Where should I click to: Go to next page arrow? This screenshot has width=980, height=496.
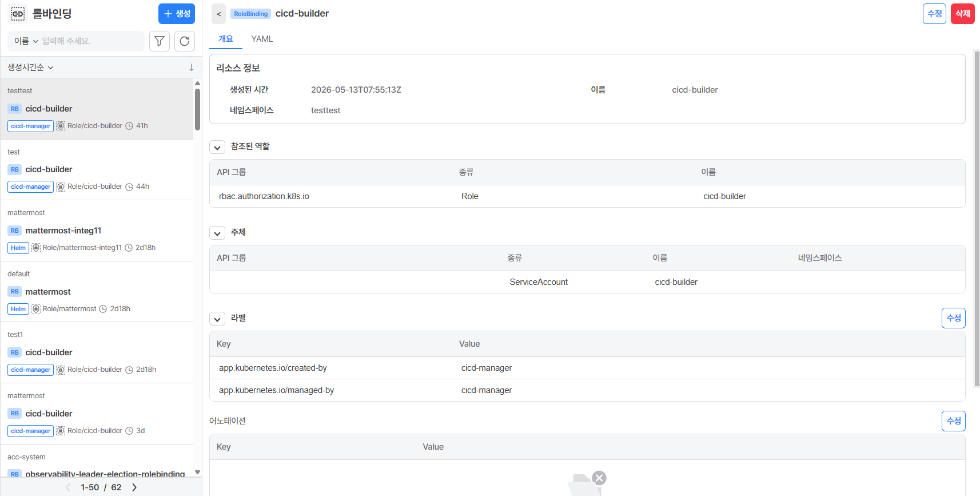(x=134, y=487)
